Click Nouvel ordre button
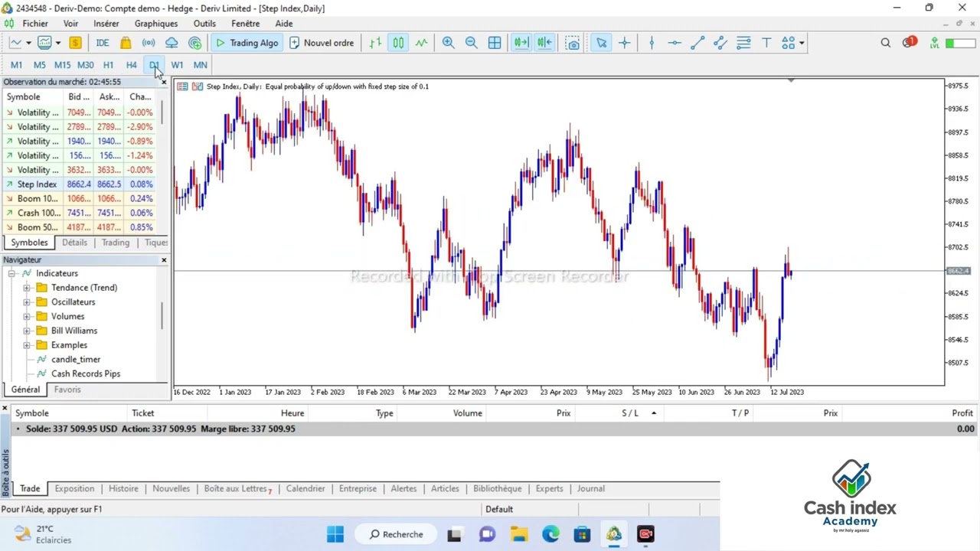 click(x=322, y=43)
